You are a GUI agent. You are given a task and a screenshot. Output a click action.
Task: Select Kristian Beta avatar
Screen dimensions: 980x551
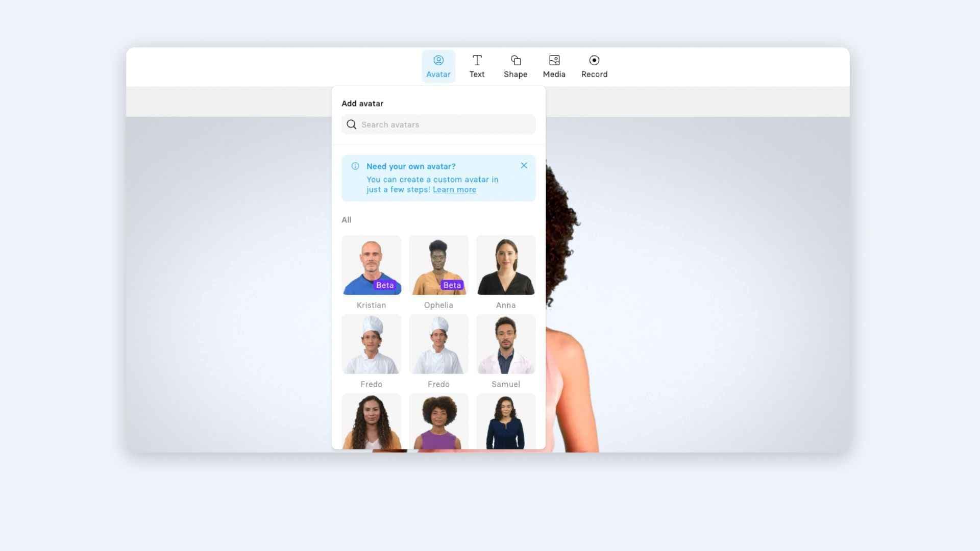371,265
